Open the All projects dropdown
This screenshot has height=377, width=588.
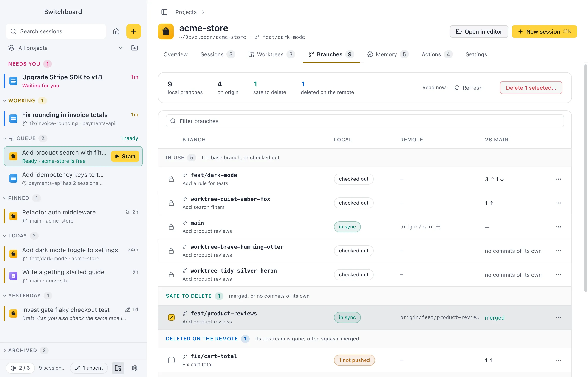[x=65, y=48]
